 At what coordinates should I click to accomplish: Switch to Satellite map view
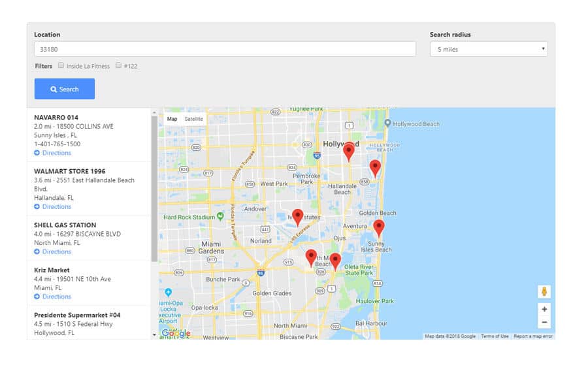click(x=193, y=119)
